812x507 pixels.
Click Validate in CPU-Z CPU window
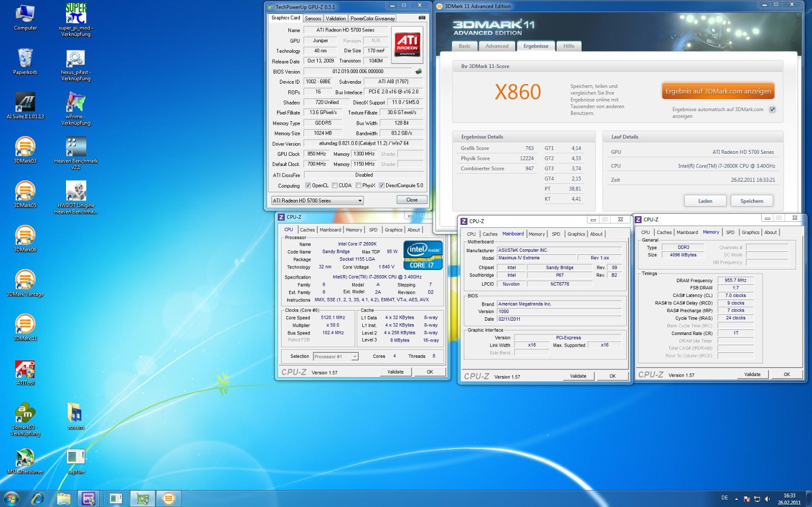pos(395,372)
